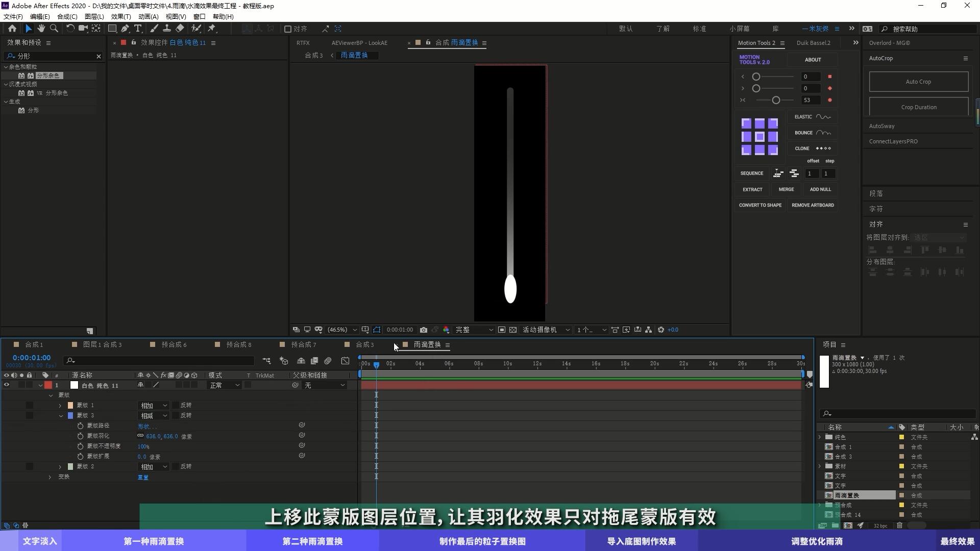This screenshot has width=980, height=551.
Task: Open the 文件(F) menu
Action: [x=13, y=16]
